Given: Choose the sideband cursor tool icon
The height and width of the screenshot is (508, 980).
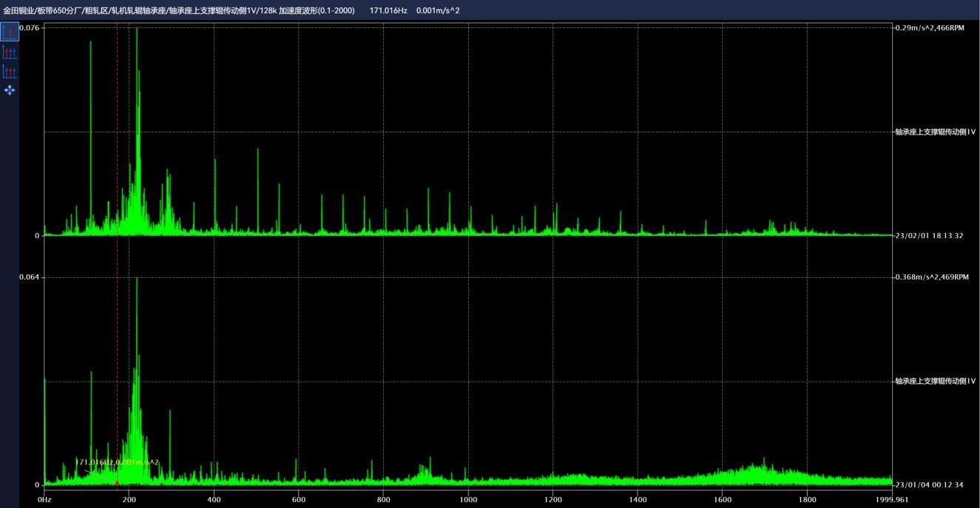Looking at the screenshot, I should 10,71.
